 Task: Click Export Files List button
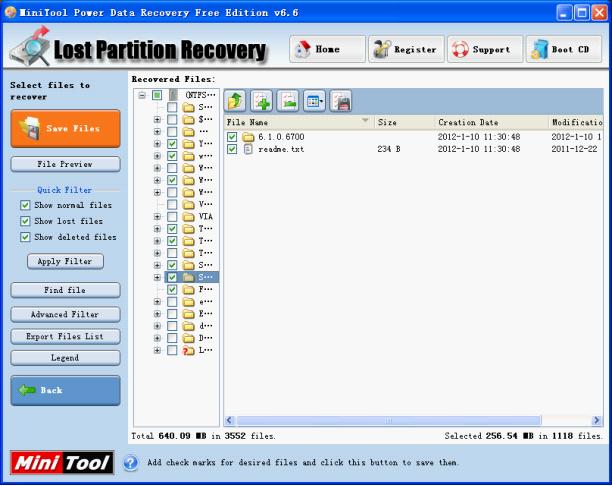coord(66,336)
